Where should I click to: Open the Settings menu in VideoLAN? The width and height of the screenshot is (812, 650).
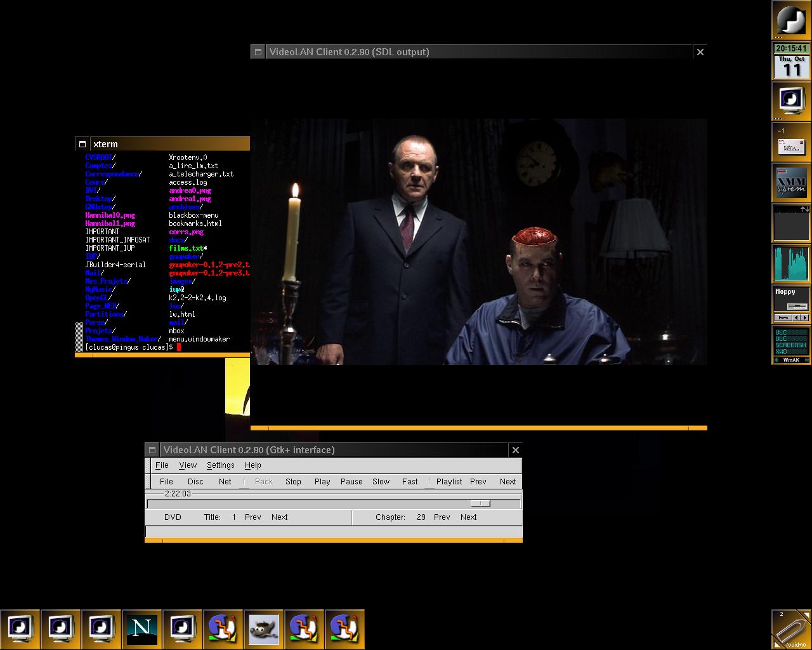[x=220, y=465]
